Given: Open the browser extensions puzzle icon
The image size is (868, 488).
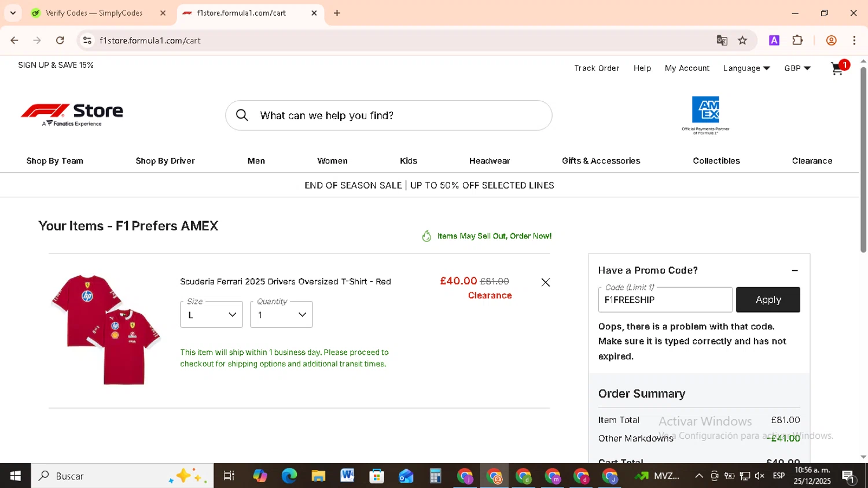Looking at the screenshot, I should (x=797, y=40).
